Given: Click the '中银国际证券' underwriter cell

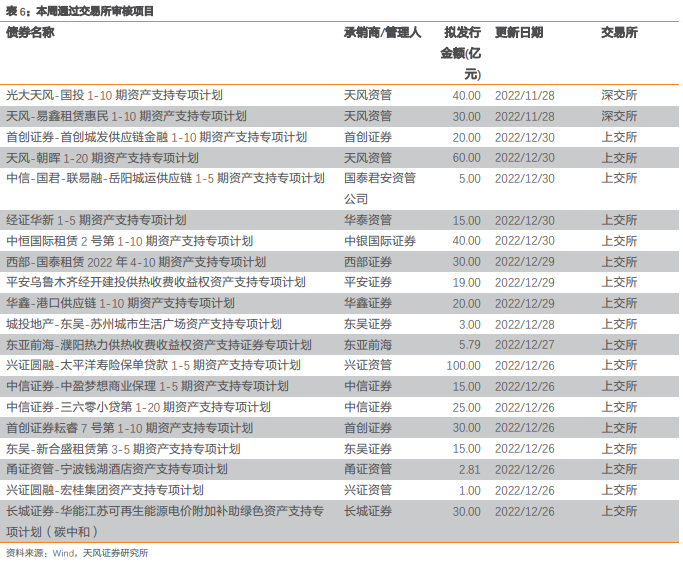Looking at the screenshot, I should (380, 241).
